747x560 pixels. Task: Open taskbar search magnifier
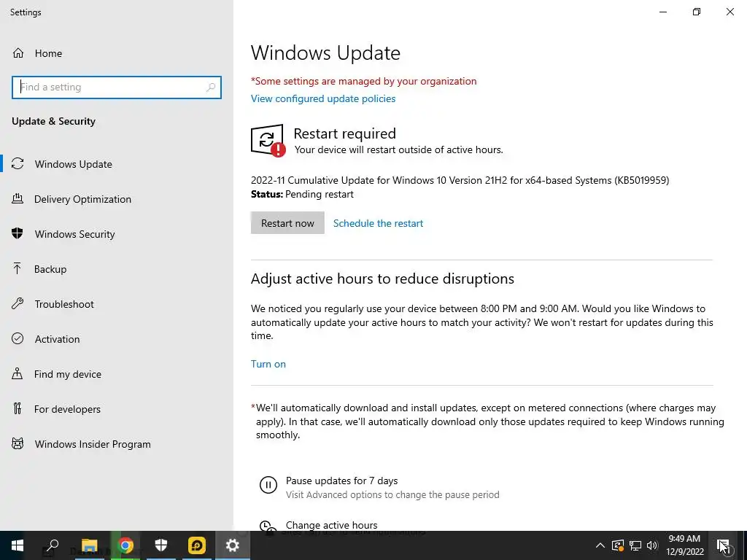tap(53, 545)
